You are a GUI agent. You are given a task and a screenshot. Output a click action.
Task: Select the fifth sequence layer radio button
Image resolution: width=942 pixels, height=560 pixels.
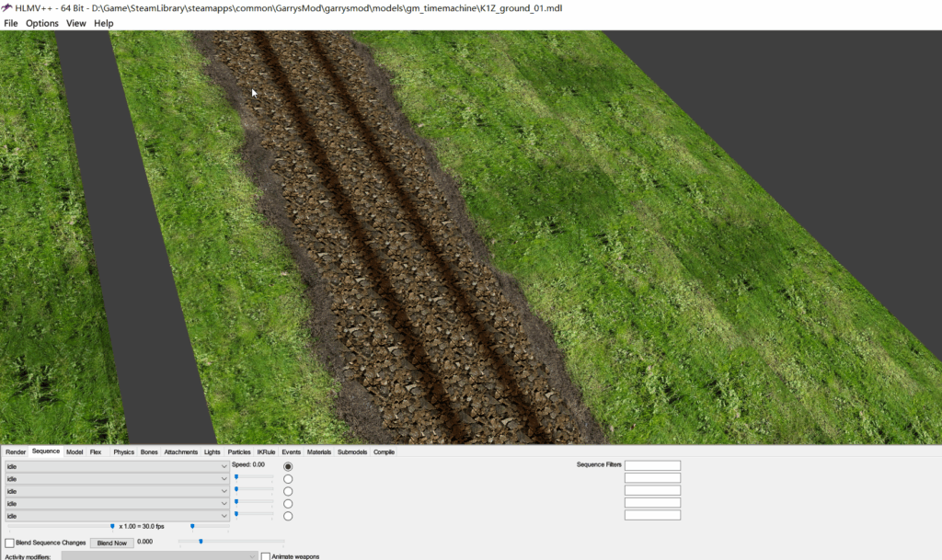point(288,516)
